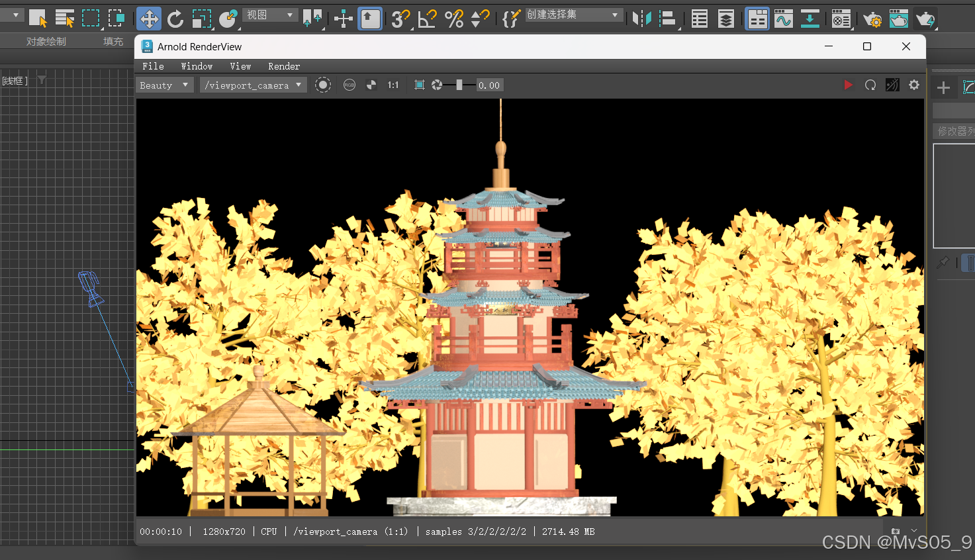
Task: Click the 1280x720 resolution status text
Action: (x=224, y=532)
